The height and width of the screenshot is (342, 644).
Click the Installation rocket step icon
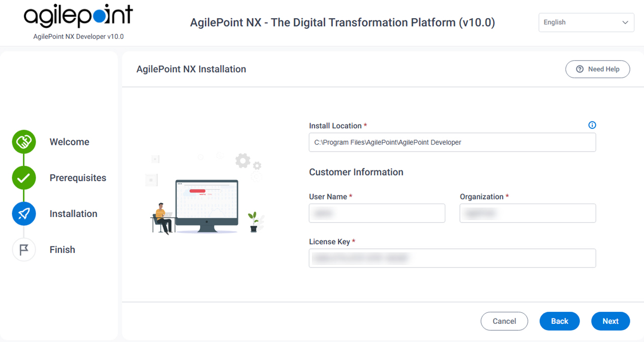(x=24, y=214)
